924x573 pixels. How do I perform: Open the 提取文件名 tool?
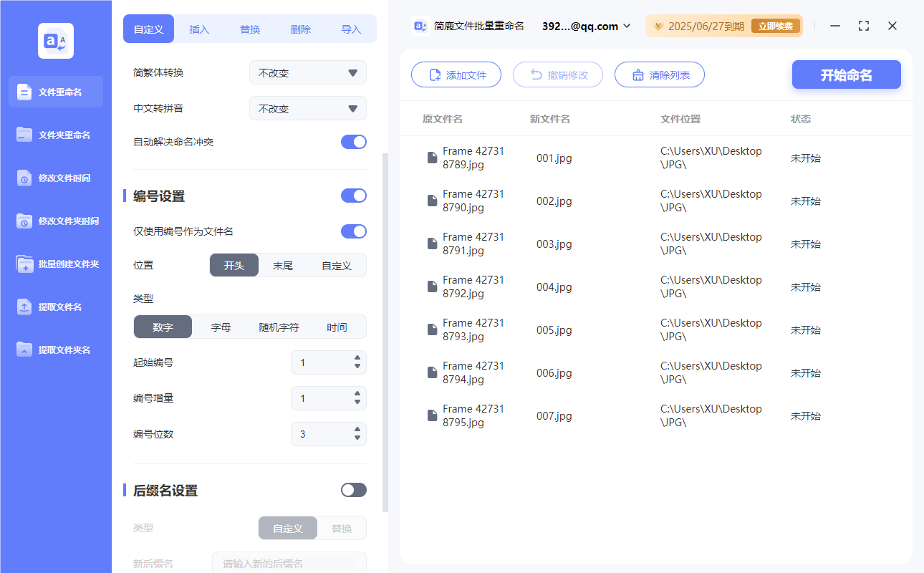pos(55,307)
